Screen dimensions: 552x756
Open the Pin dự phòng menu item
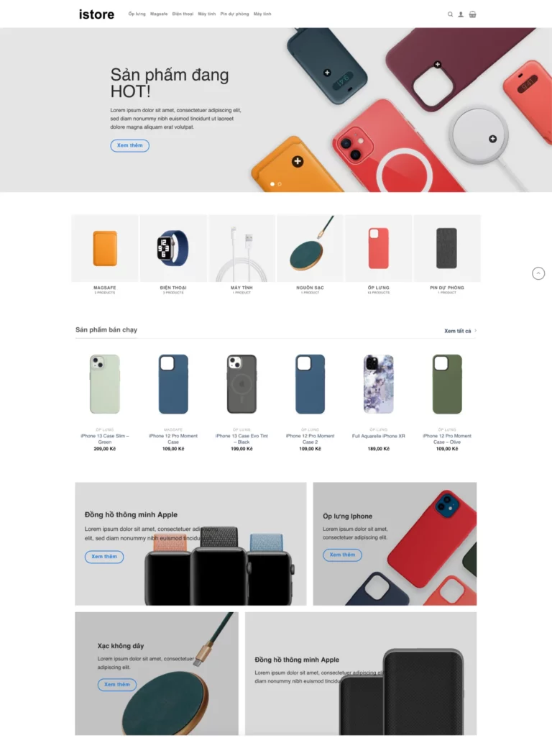coord(234,14)
